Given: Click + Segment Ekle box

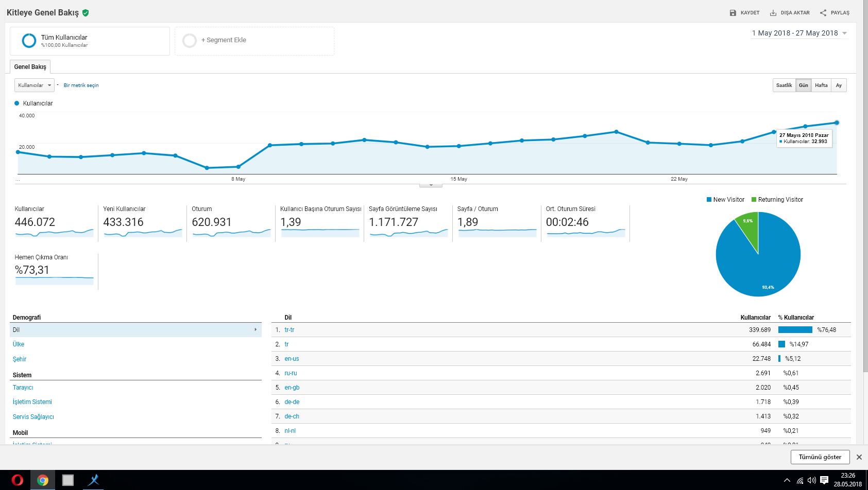Looking at the screenshot, I should coord(254,41).
